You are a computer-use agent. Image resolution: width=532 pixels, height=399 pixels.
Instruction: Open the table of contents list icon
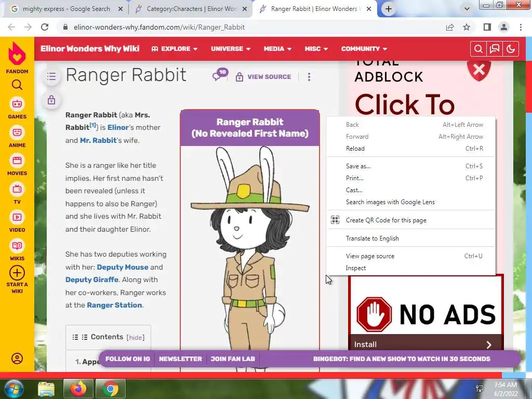[51, 77]
